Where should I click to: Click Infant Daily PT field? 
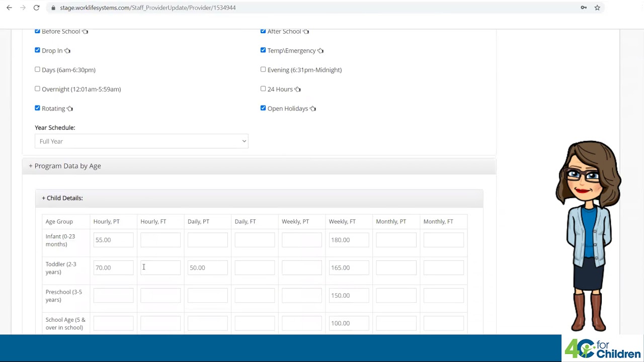tap(208, 240)
